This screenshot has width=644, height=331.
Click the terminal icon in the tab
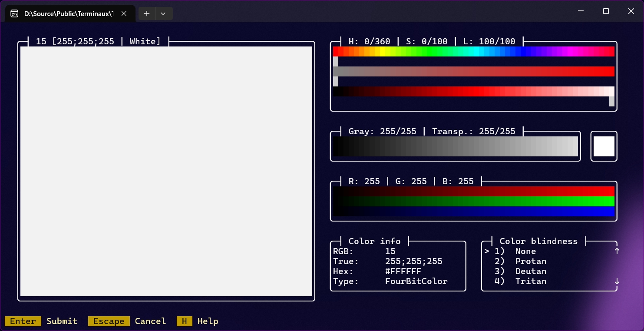tap(14, 13)
